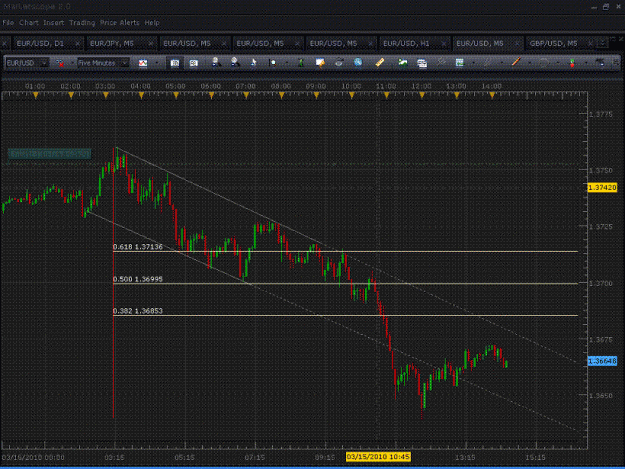
Task: Click the zoom-area icon before the green candle
Action: coord(273,63)
